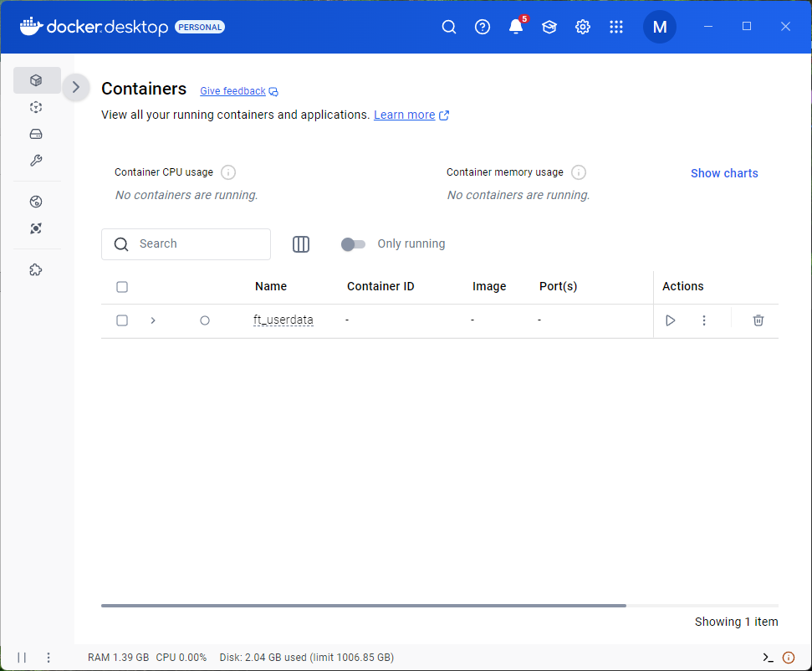Image resolution: width=812 pixels, height=671 pixels.
Task: Open the Containers sidebar tab
Action: pyautogui.click(x=36, y=80)
